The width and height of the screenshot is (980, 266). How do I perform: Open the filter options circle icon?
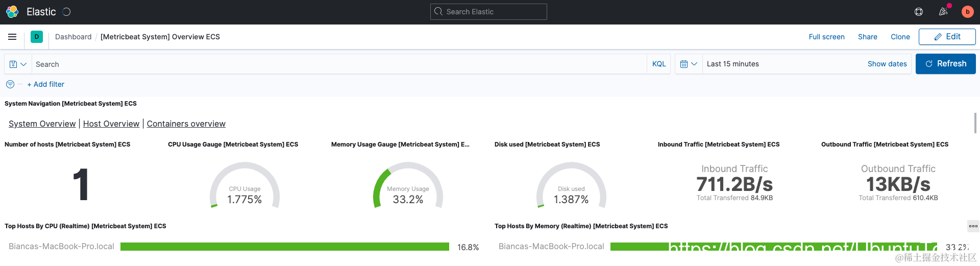point(10,84)
